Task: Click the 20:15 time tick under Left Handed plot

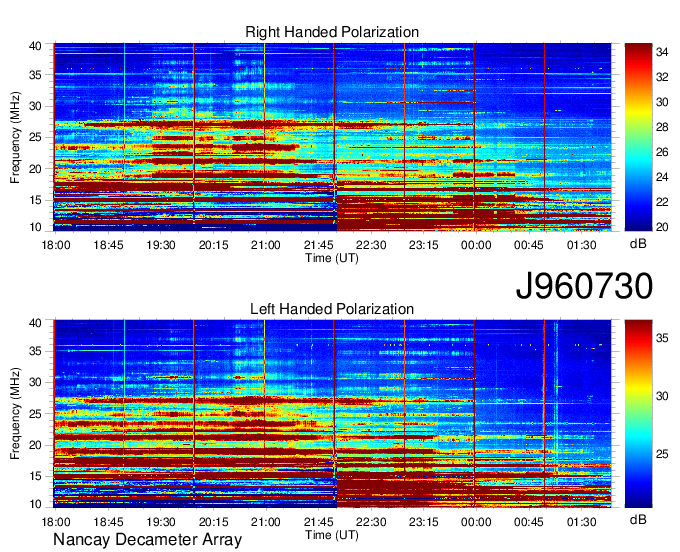Action: (x=213, y=522)
